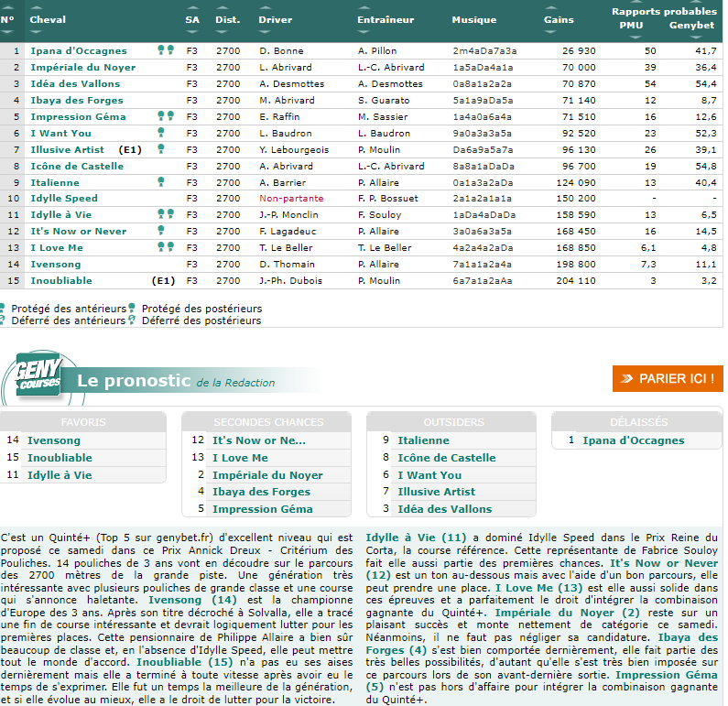Viewport: 728px width, 706px height.
Task: Open Icône de Castelle in the runners table
Action: [77, 166]
